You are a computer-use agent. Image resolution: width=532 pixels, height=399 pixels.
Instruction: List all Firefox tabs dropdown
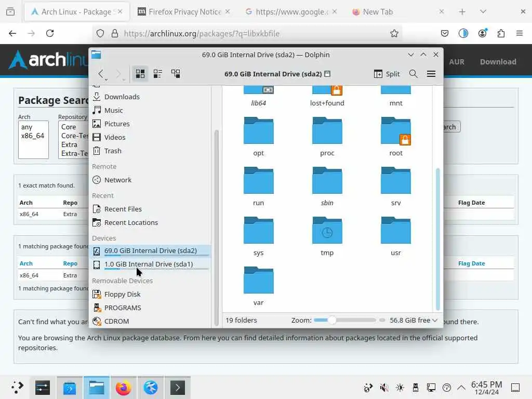click(x=483, y=12)
